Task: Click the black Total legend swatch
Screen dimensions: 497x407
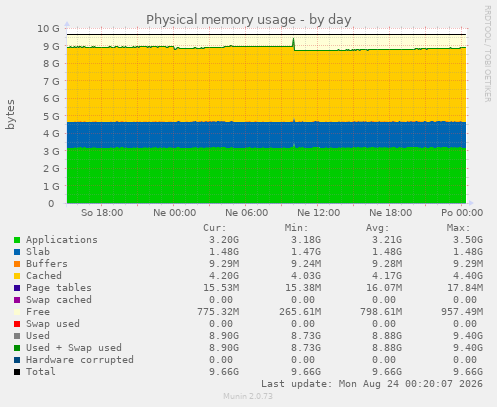Action: (x=17, y=372)
